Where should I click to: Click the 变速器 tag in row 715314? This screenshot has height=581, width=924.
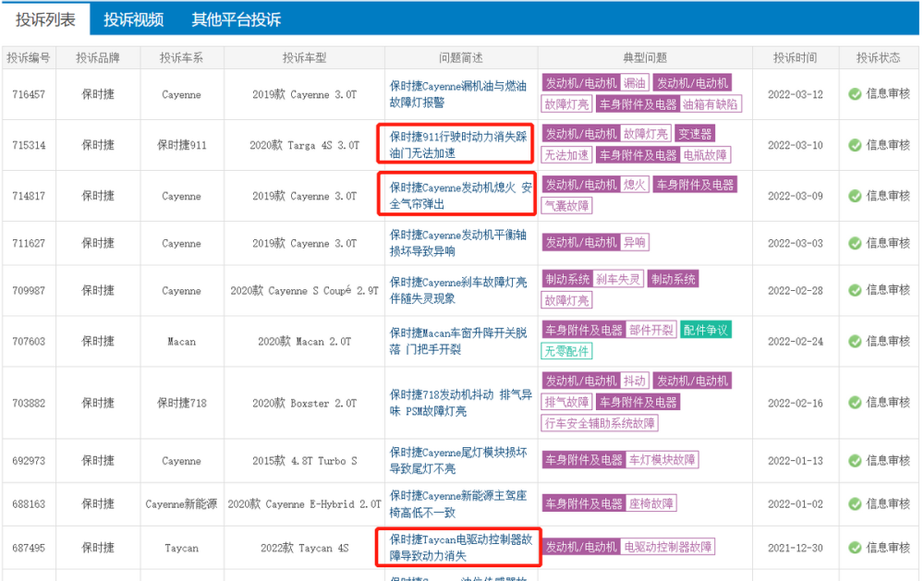[695, 134]
